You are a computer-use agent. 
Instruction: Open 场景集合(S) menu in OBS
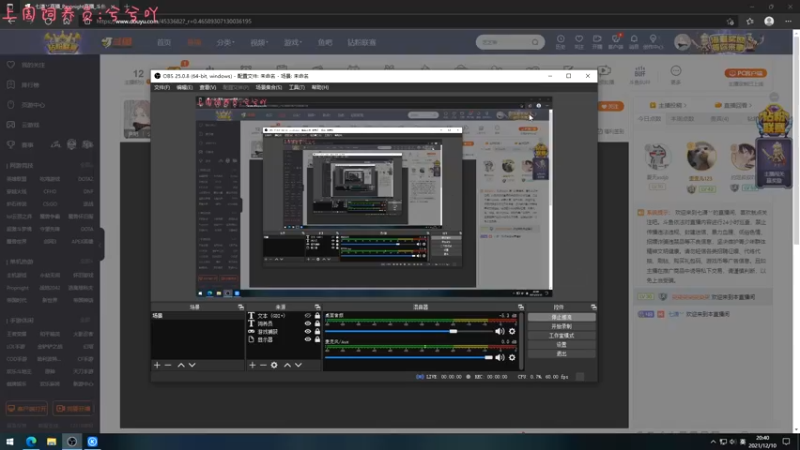coord(269,88)
